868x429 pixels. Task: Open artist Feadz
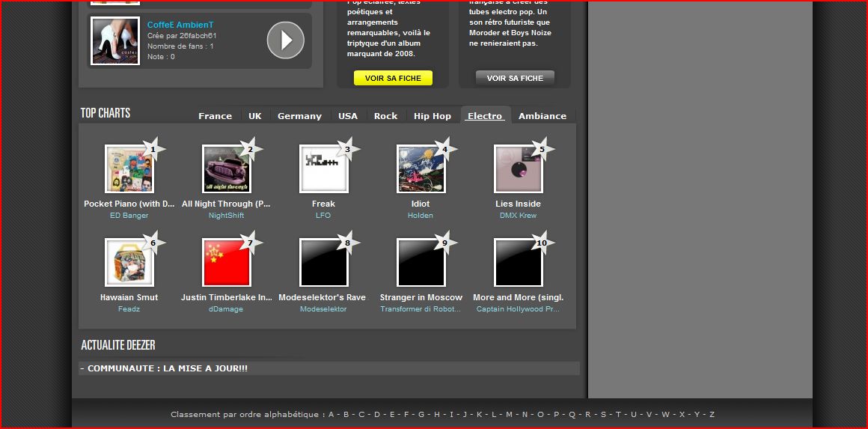pos(129,309)
